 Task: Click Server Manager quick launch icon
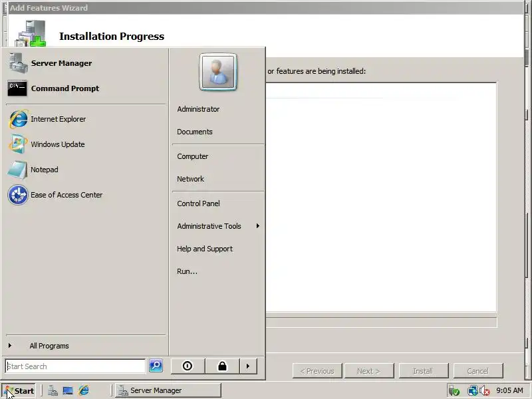(x=53, y=391)
